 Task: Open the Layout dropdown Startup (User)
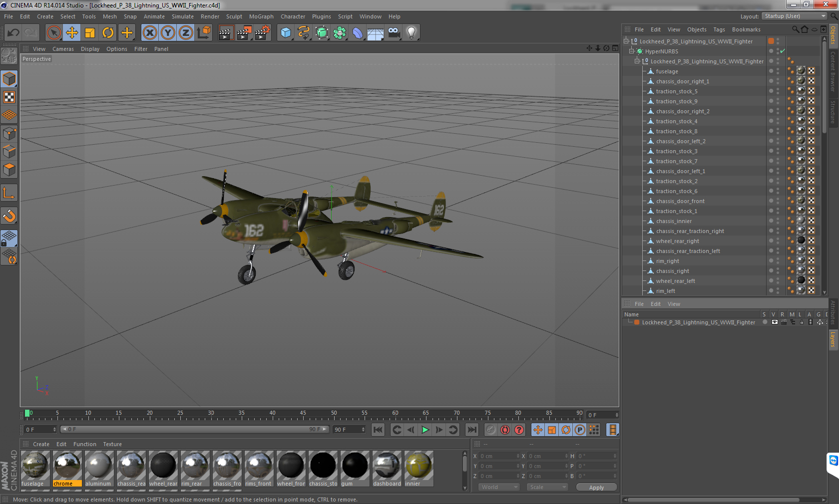click(795, 16)
